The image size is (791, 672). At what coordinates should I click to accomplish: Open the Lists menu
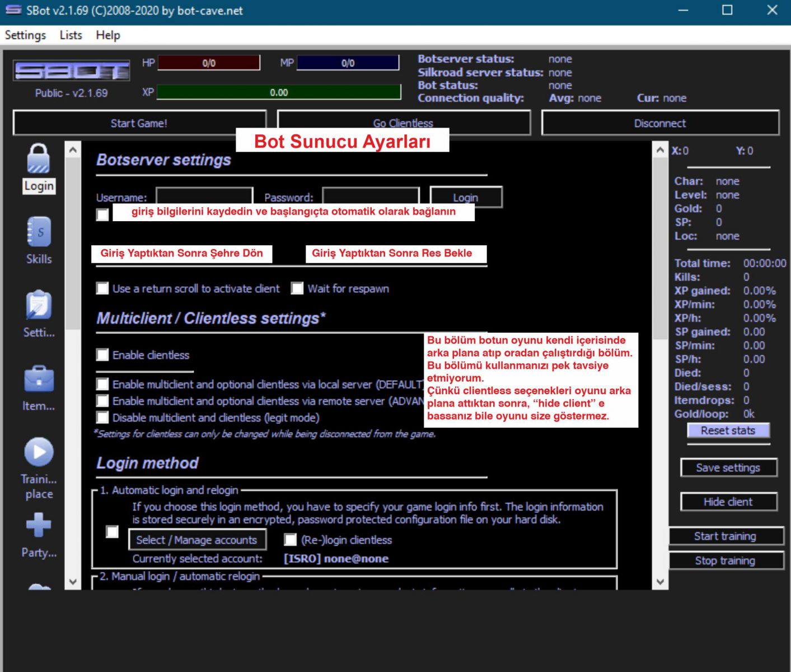click(x=71, y=35)
